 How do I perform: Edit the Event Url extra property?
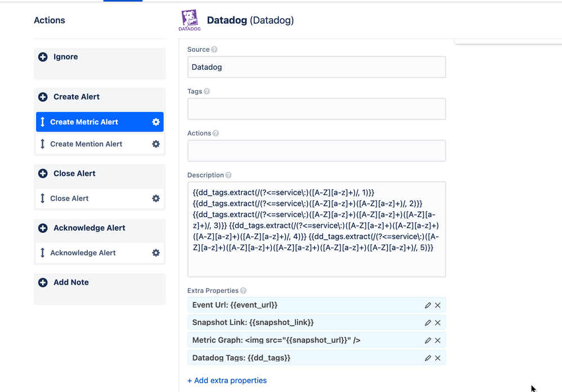(x=428, y=305)
